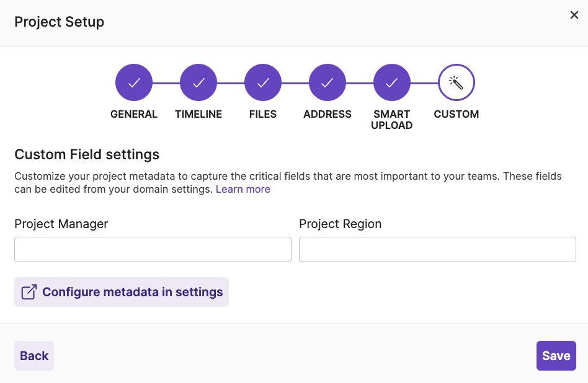Dismiss the Project Setup dialog
The image size is (588, 383).
click(574, 15)
